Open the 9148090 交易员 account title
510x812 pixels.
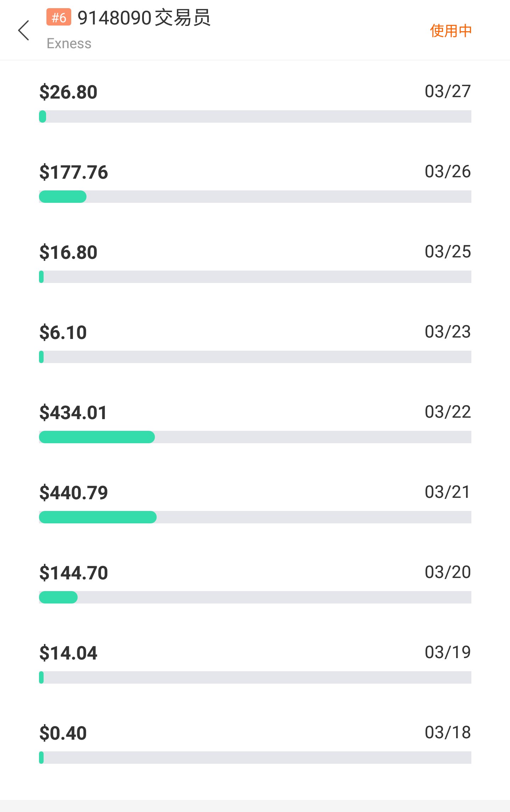pos(144,18)
